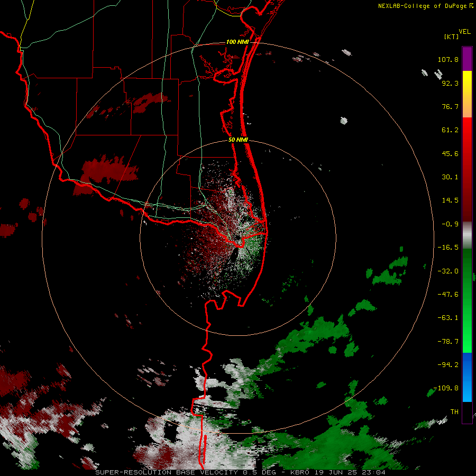Pick the gray near-zero color bar segment

tap(467, 235)
